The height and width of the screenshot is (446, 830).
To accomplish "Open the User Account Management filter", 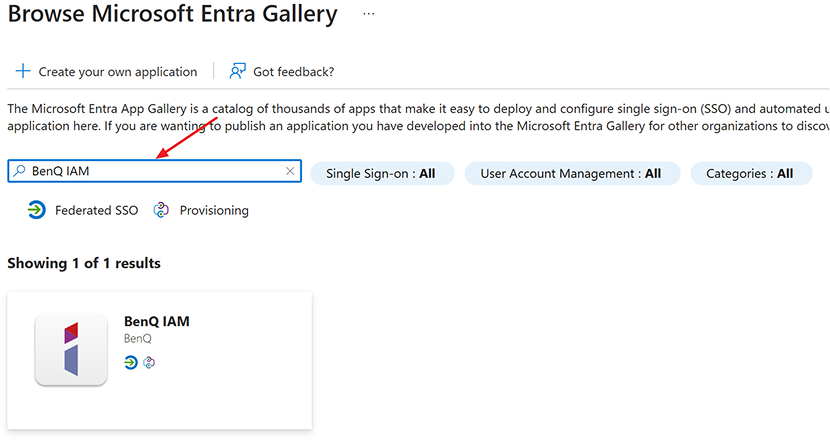I will (x=571, y=173).
